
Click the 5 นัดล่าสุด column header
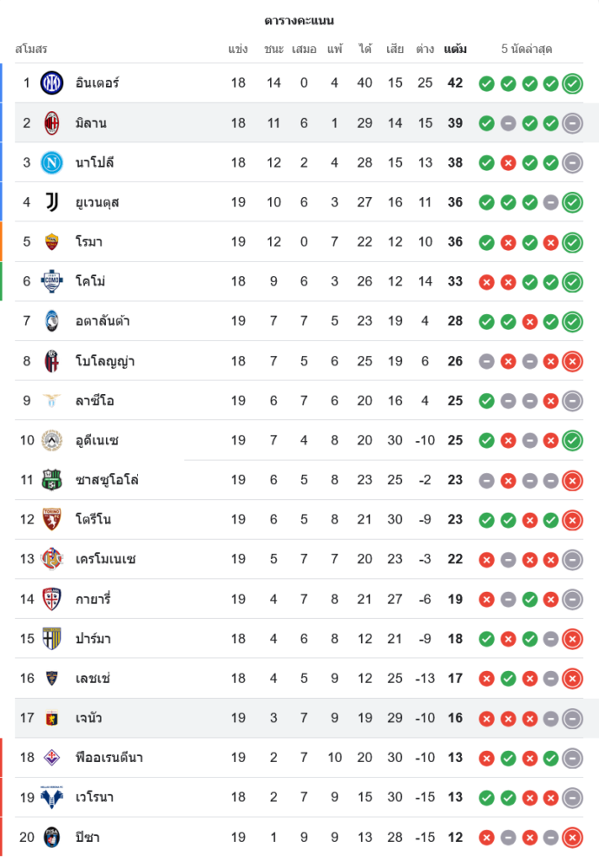pyautogui.click(x=527, y=49)
